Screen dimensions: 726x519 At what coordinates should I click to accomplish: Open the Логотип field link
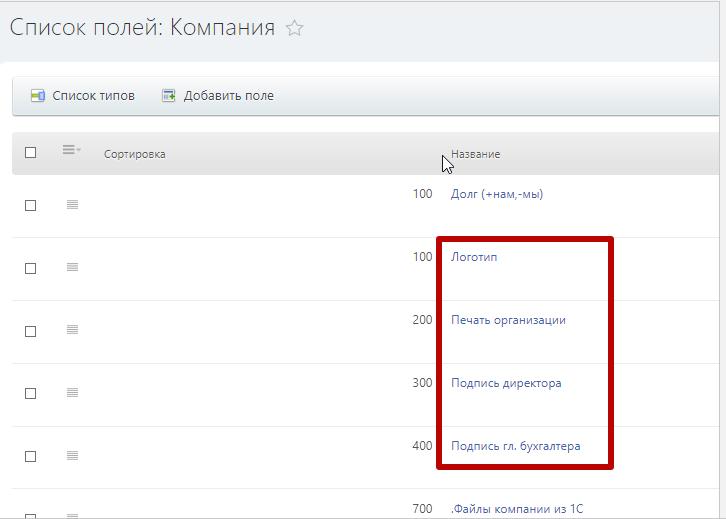(x=474, y=257)
